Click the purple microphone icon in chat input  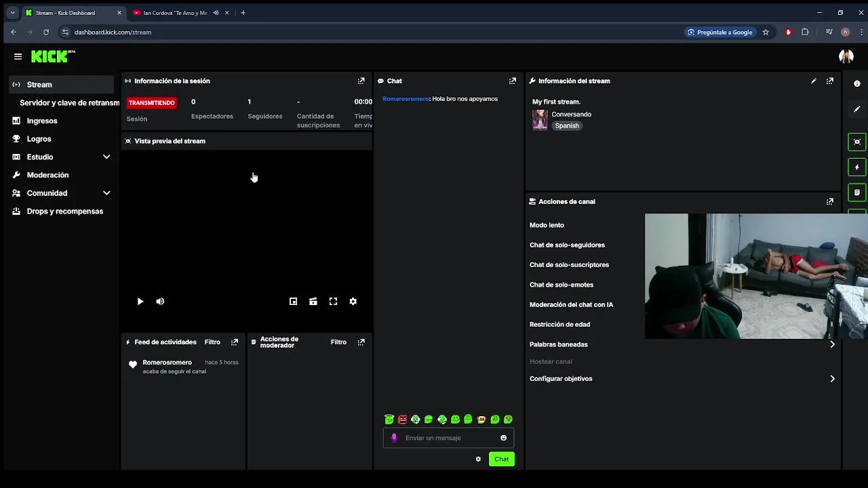pos(394,438)
